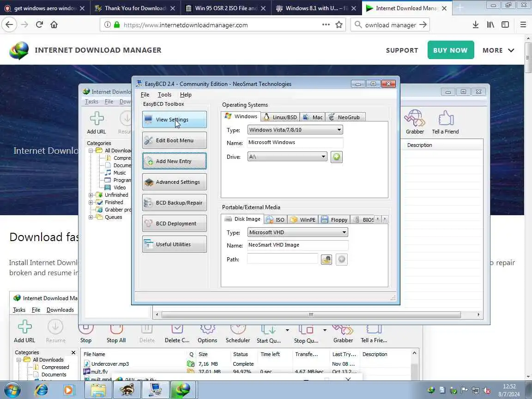532x399 pixels.
Task: Open Useful Utilities in EasyBCD
Action: (175, 244)
